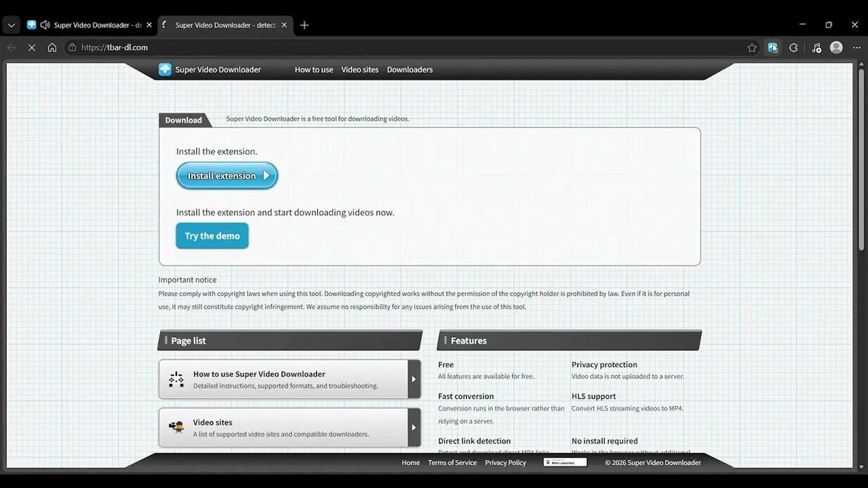This screenshot has width=868, height=488.
Task: Click the scrollbar down arrow
Action: 861,466
